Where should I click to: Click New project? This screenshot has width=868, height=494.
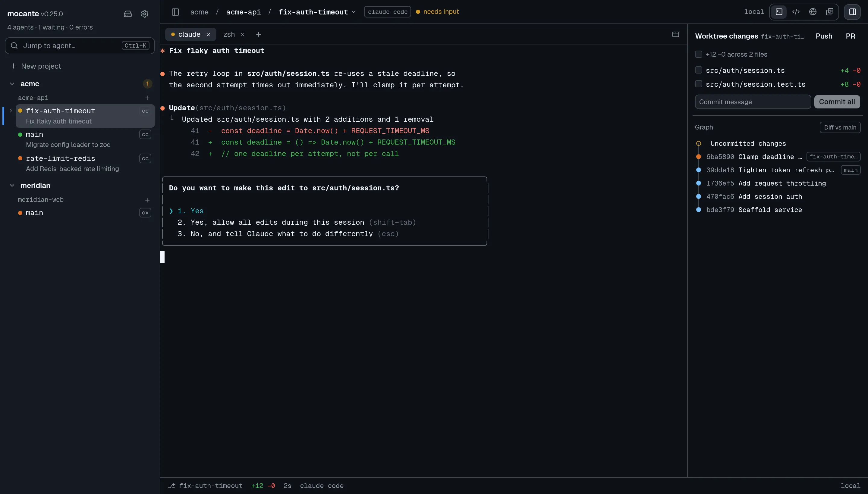pyautogui.click(x=36, y=66)
